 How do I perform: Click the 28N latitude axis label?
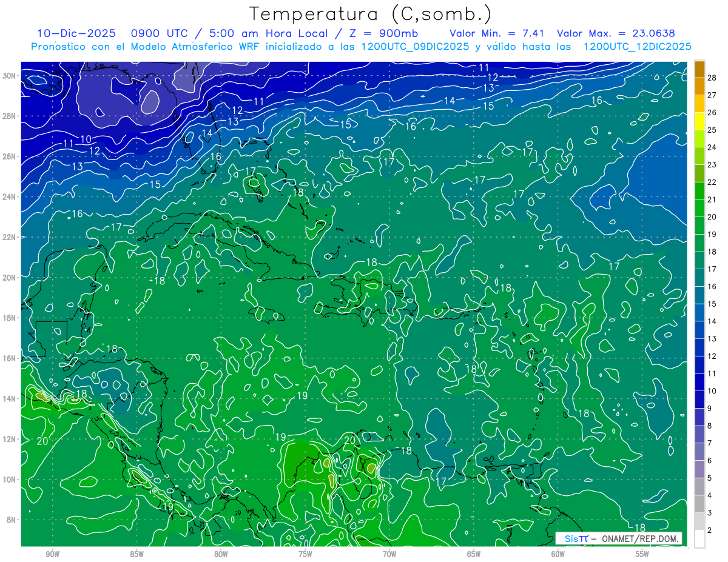pyautogui.click(x=9, y=116)
